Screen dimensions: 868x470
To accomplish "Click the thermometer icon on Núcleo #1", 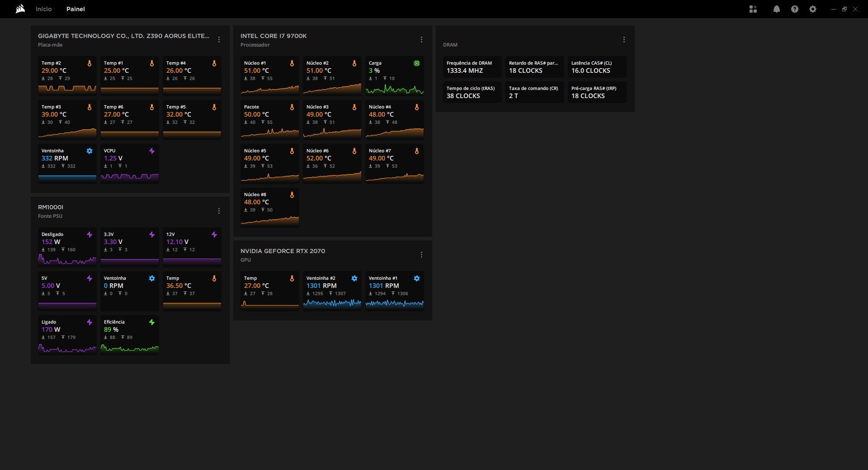I will tap(292, 63).
